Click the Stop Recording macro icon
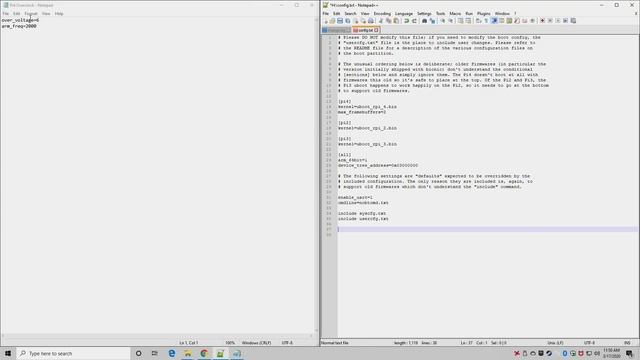The height and width of the screenshot is (360, 640). (x=550, y=20)
